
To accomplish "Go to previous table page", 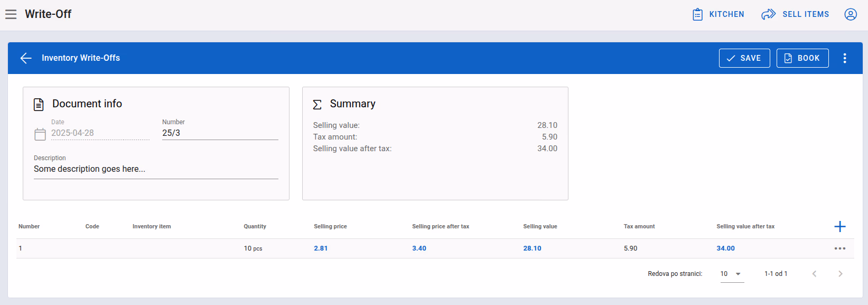I will coord(814,274).
